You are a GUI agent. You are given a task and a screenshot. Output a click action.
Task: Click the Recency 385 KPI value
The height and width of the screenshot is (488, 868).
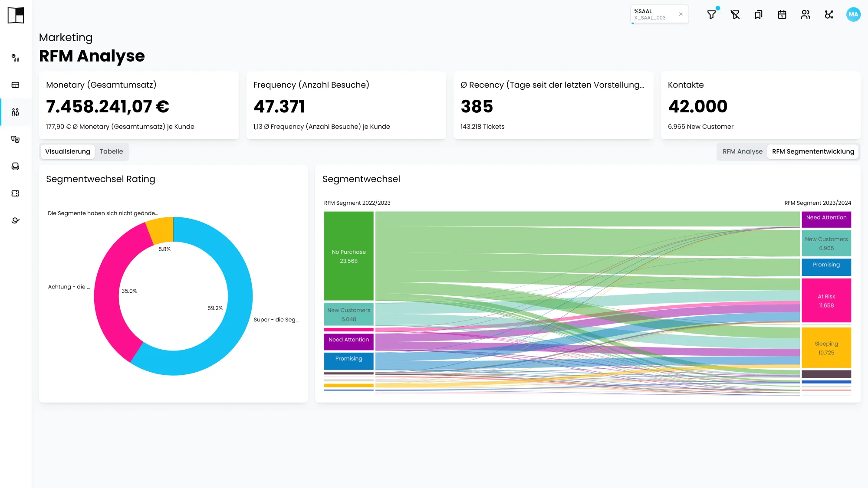tap(477, 106)
